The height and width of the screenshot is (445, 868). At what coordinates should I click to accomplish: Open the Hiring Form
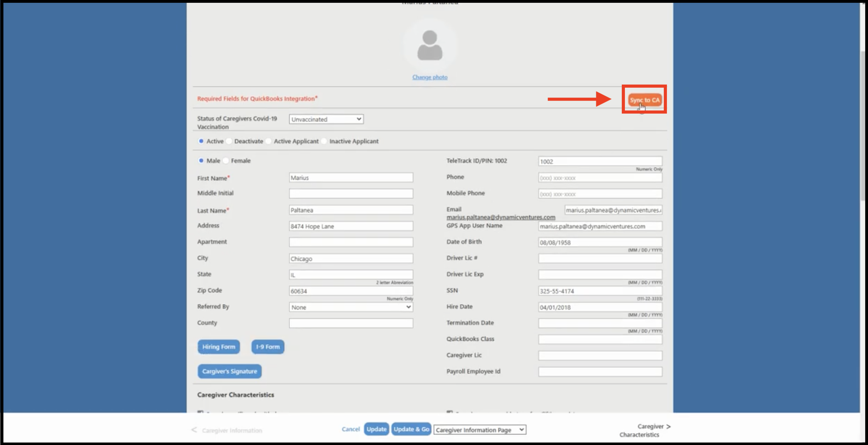[218, 347]
